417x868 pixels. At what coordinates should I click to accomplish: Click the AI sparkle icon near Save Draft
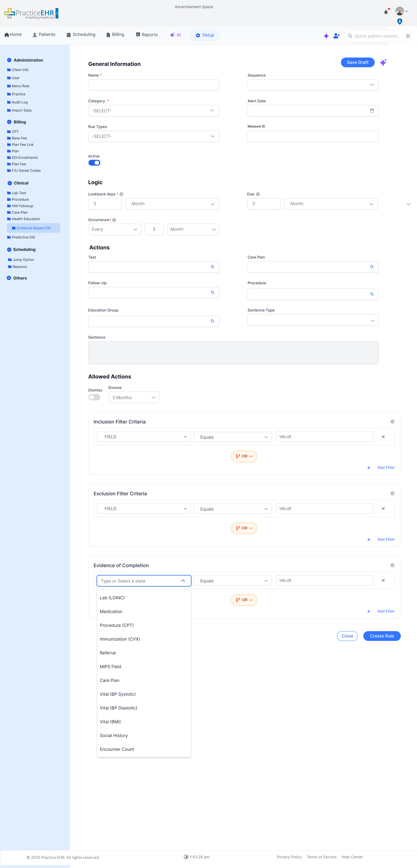pyautogui.click(x=383, y=62)
